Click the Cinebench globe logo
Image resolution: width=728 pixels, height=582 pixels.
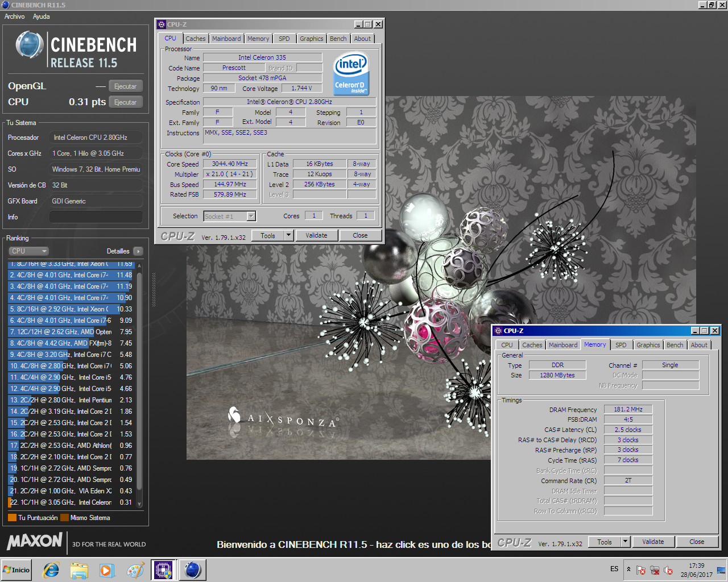(x=30, y=45)
